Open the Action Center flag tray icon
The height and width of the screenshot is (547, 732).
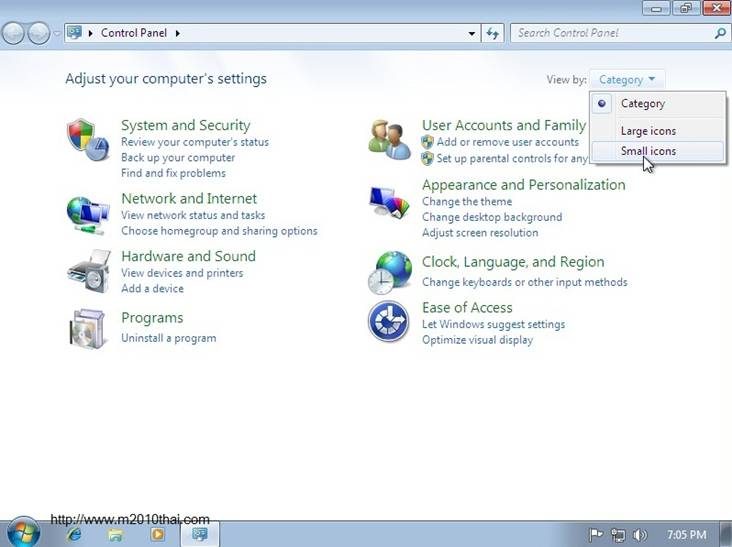[595, 534]
